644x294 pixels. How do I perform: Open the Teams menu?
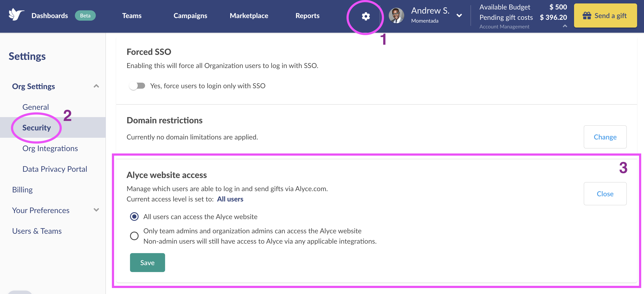132,15
